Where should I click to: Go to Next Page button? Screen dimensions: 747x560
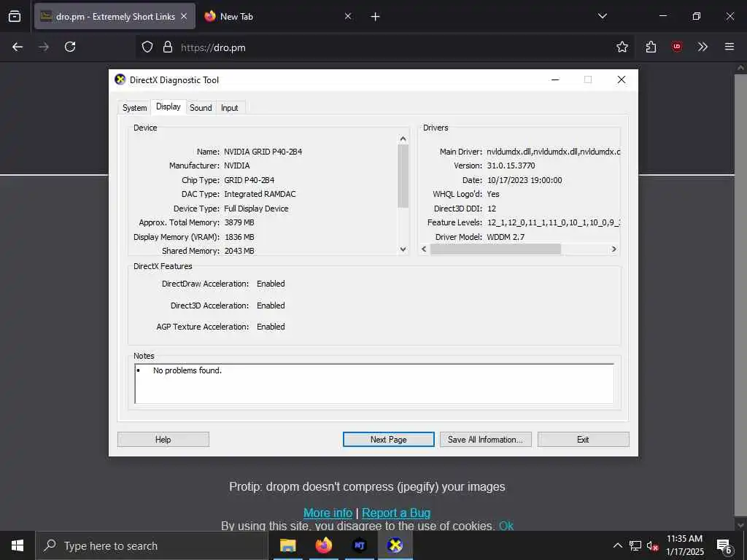[388, 440]
